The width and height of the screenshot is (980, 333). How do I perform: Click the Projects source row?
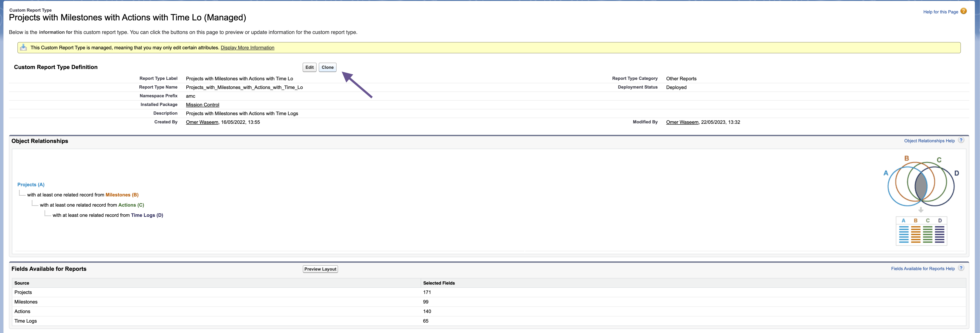point(489,292)
